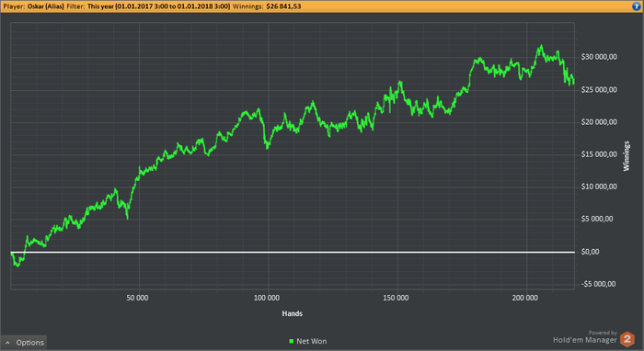Click the 100 000 hands axis label

tap(267, 298)
